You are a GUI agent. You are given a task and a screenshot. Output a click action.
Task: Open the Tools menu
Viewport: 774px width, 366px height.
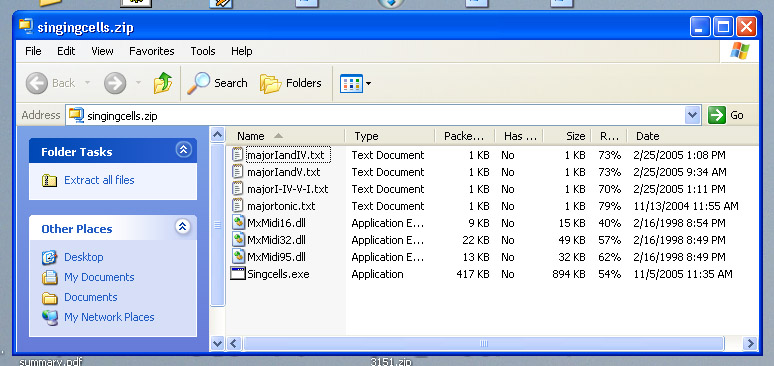tap(203, 51)
